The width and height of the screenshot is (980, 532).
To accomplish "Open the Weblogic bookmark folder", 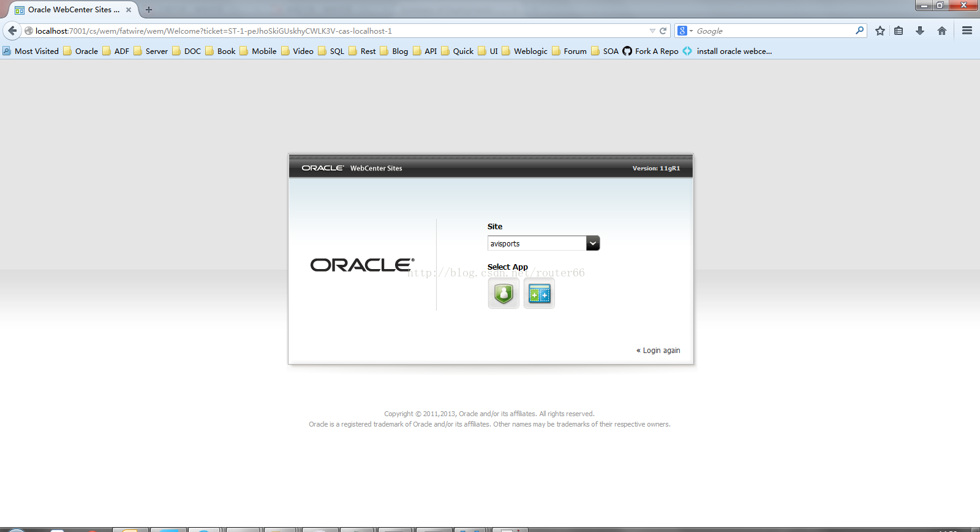I will (524, 51).
